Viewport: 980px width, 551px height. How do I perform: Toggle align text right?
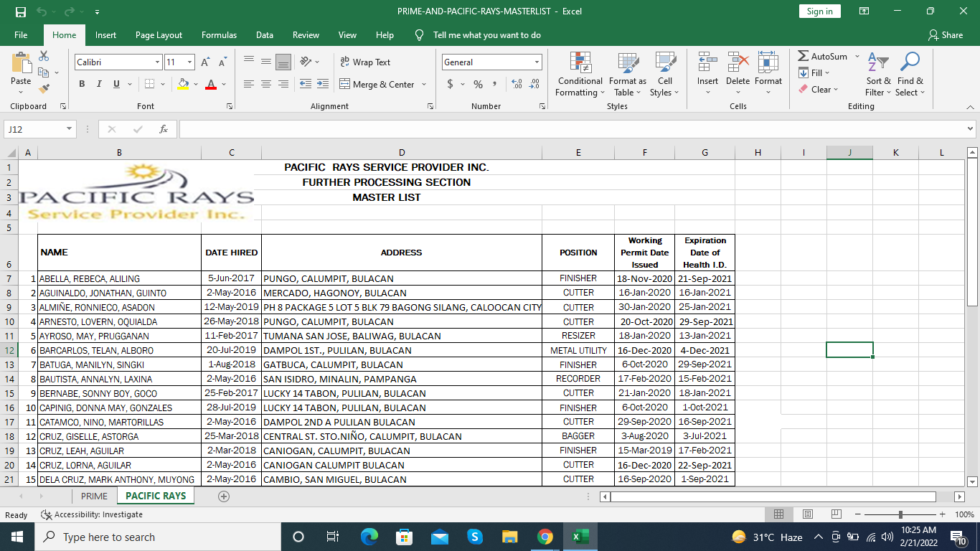(x=283, y=84)
